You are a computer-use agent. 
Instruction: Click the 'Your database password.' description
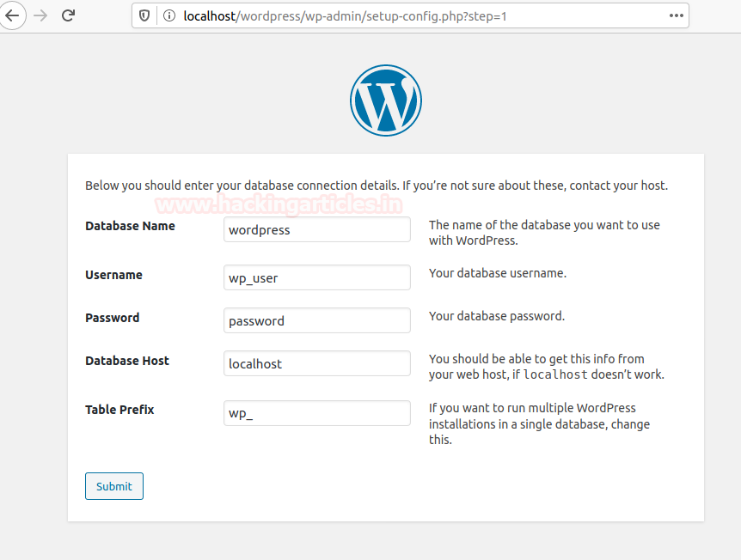click(x=497, y=316)
